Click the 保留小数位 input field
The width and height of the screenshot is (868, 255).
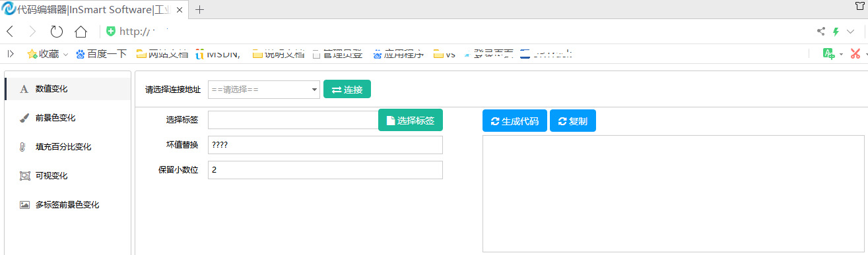click(x=325, y=170)
